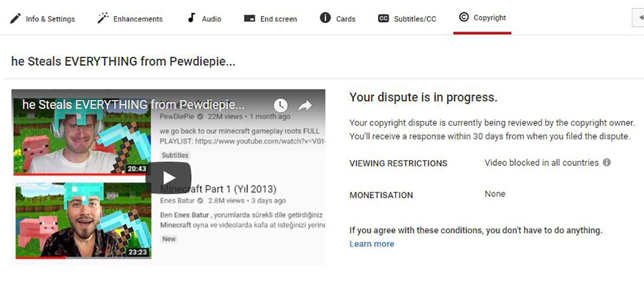Viewport: 644px width, 282px height.
Task: Click the music note Audio icon
Action: pos(191,18)
